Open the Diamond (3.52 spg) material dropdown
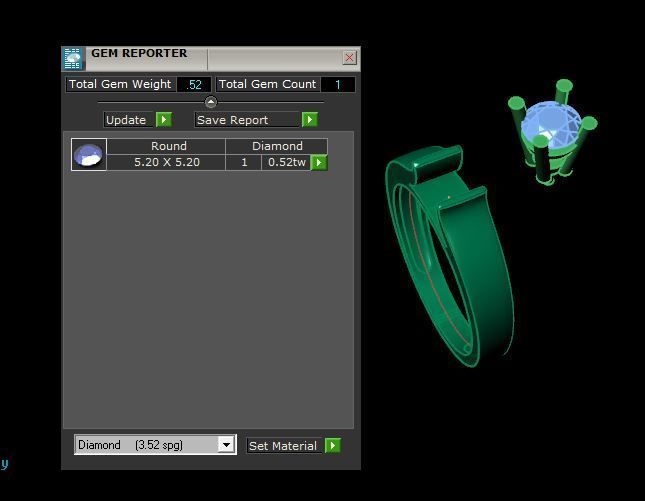The image size is (645, 501). pos(227,445)
